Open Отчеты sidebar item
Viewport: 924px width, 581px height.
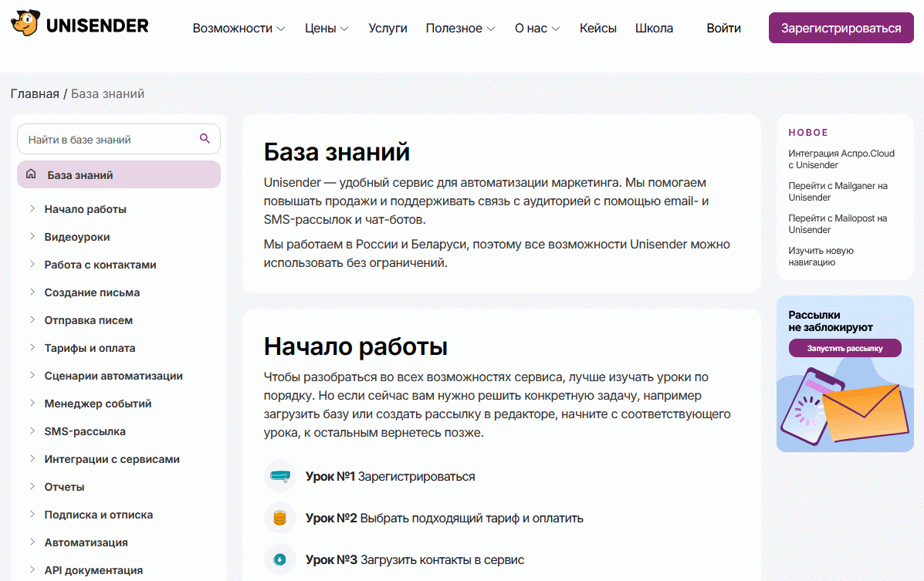coord(64,487)
